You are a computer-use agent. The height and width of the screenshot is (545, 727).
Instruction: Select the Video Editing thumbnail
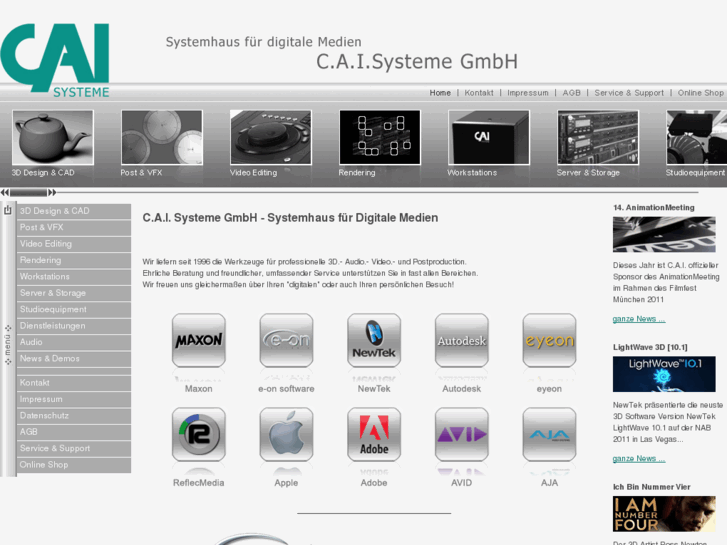[x=271, y=137]
